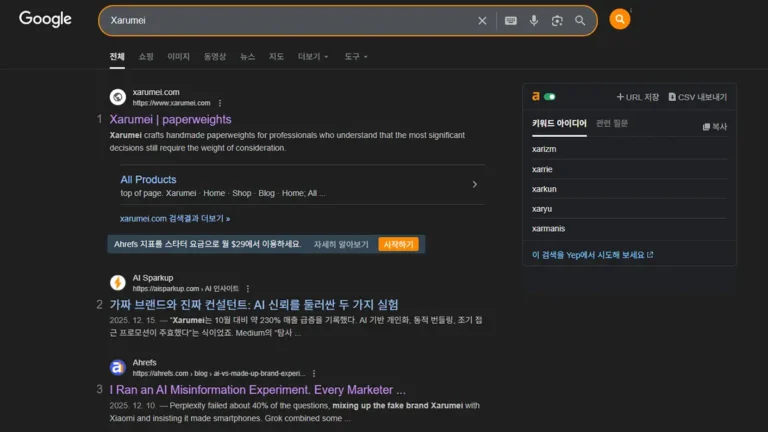Click the Ahrefs orange 'a' logo in sidebar
768x432 pixels.
coord(536,96)
